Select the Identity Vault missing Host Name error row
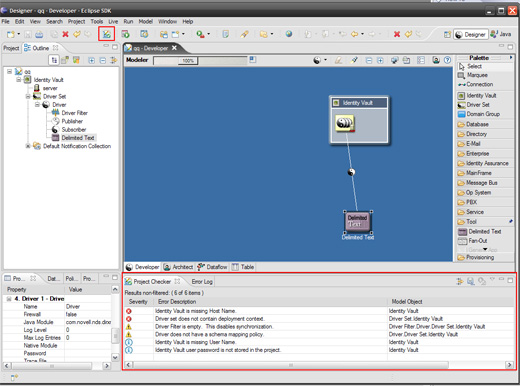This screenshot has height=386, width=520. 318,311
